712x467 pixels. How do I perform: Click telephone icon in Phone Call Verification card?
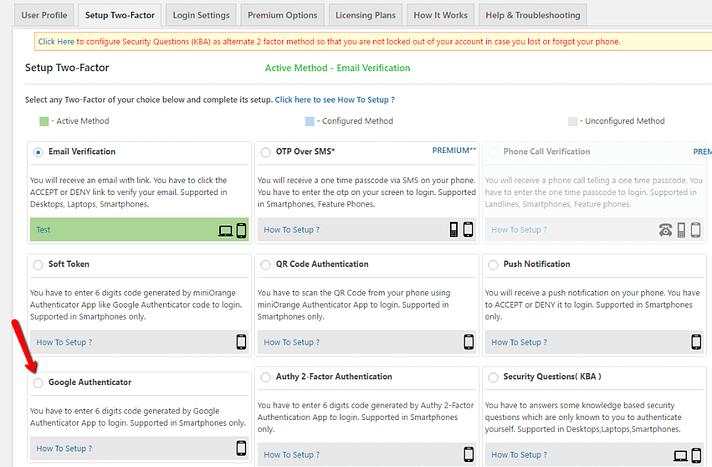click(665, 230)
